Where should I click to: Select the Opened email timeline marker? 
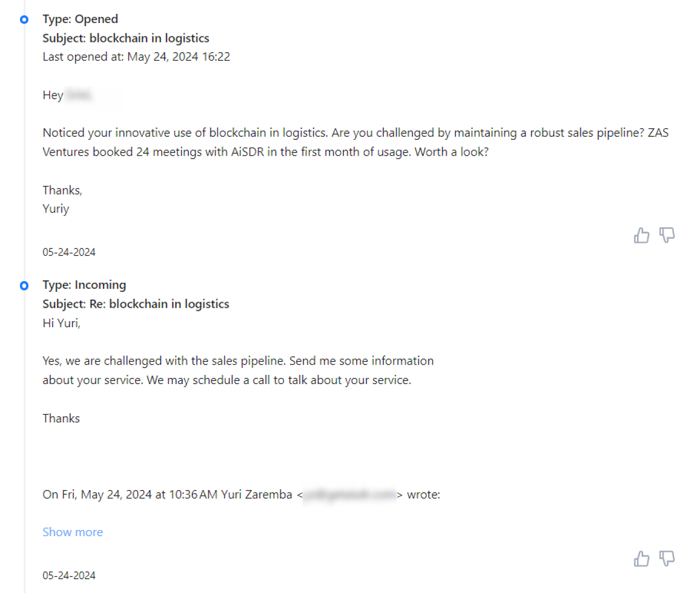click(x=24, y=19)
